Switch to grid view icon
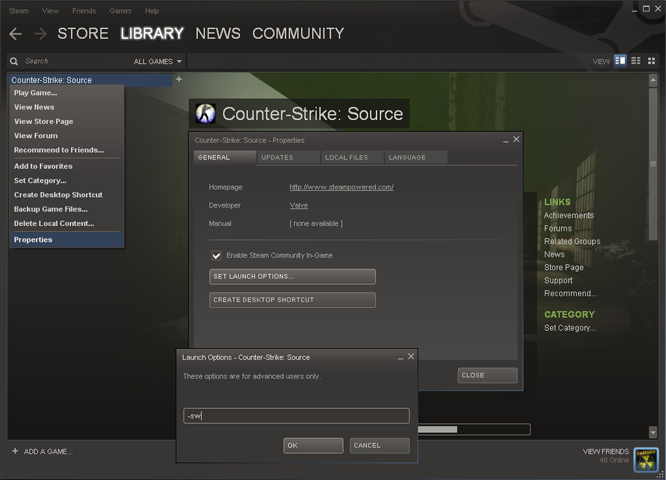This screenshot has height=480, width=666. pos(651,61)
